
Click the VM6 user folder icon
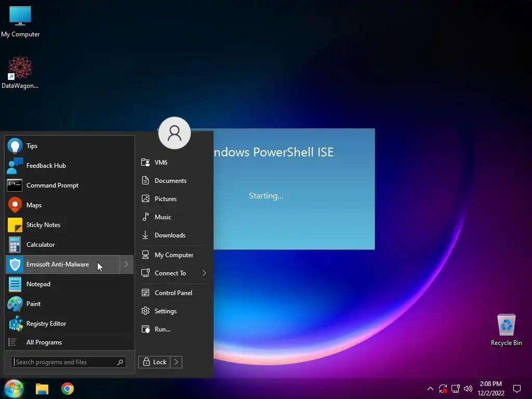[x=145, y=162]
